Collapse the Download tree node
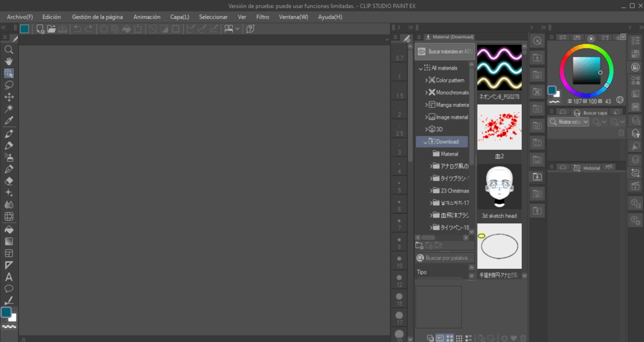The width and height of the screenshot is (644, 342). [x=425, y=142]
